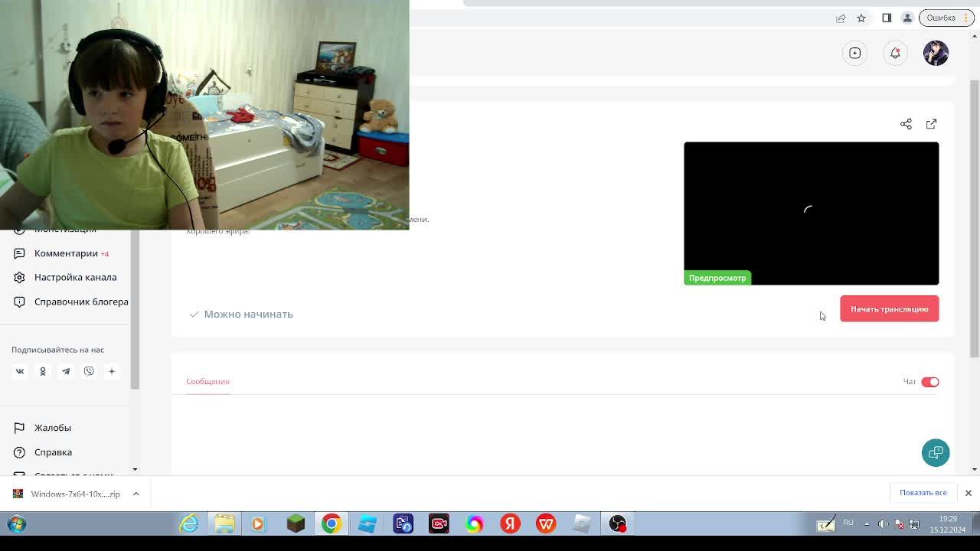Open Yandex browser from taskbar
Viewport: 980px width, 551px height.
pyautogui.click(x=510, y=523)
